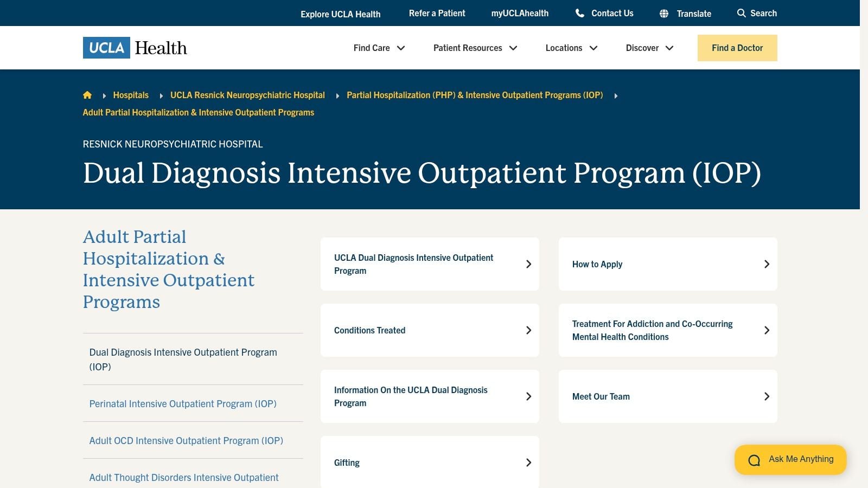Open the How to Apply card title

597,264
